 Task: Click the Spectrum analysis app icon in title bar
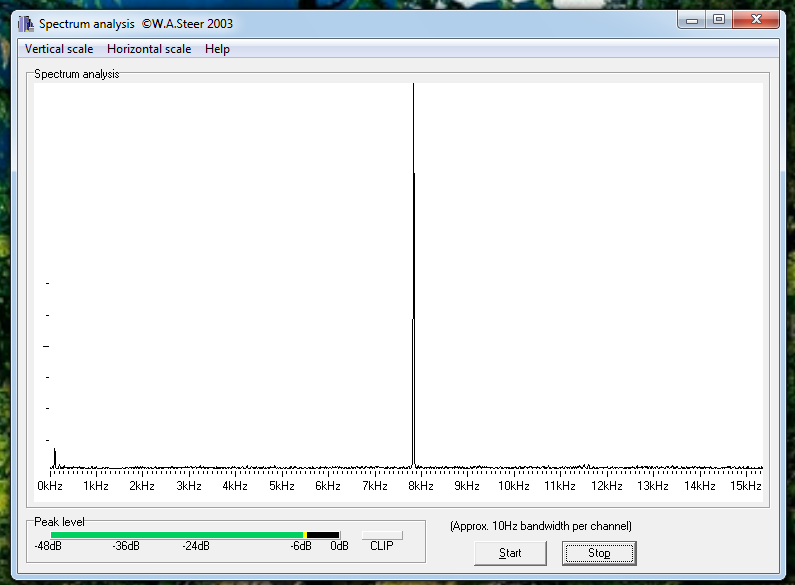pyautogui.click(x=26, y=23)
